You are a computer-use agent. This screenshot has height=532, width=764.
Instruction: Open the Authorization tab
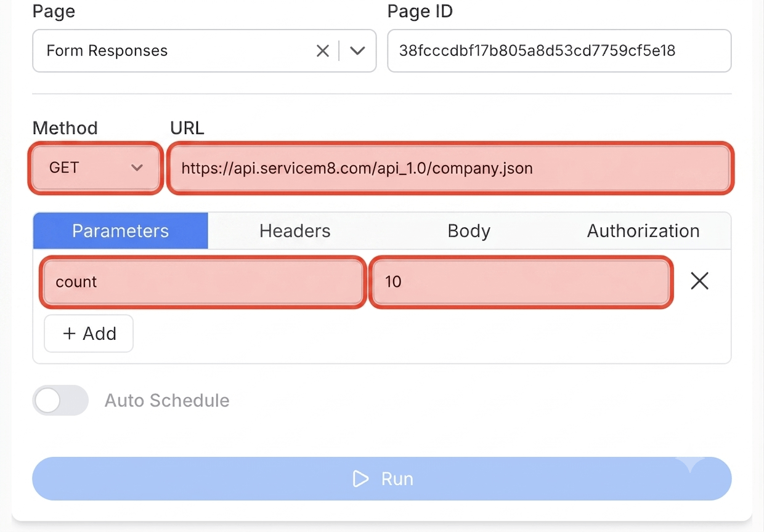click(x=643, y=231)
